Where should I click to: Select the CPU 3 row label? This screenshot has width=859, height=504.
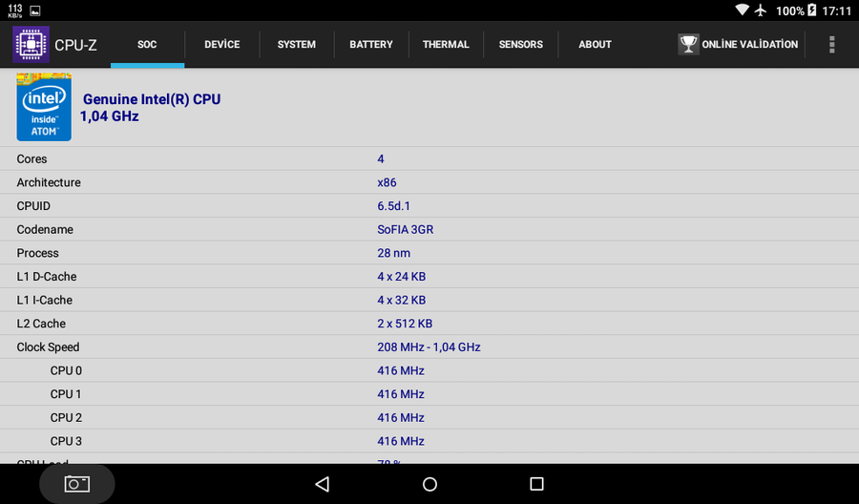point(66,442)
